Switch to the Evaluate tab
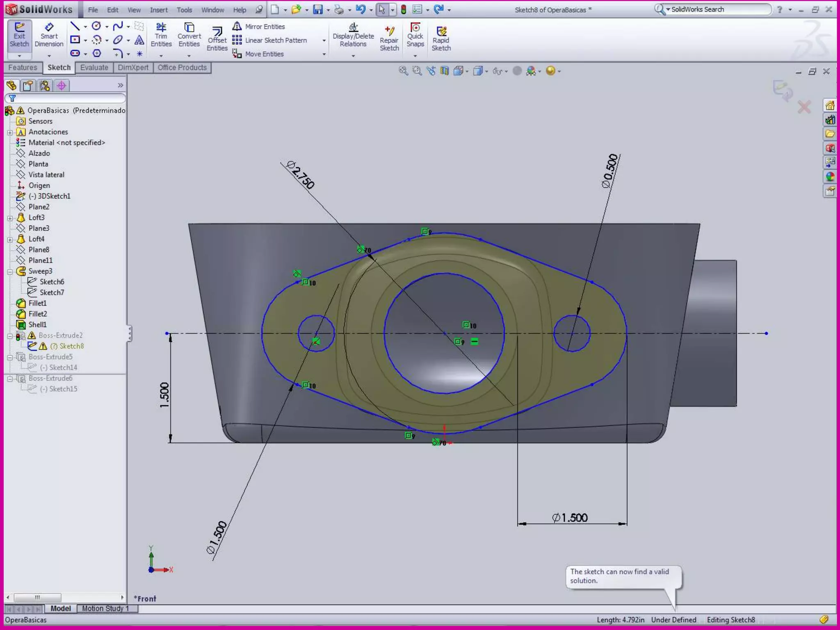This screenshot has width=840, height=630. pyautogui.click(x=94, y=68)
